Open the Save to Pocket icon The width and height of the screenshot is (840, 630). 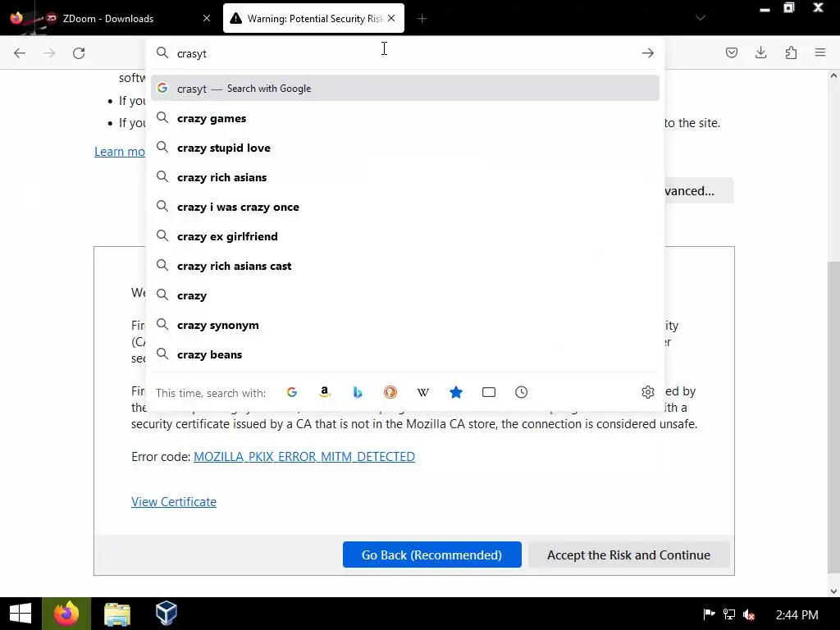[x=731, y=52]
